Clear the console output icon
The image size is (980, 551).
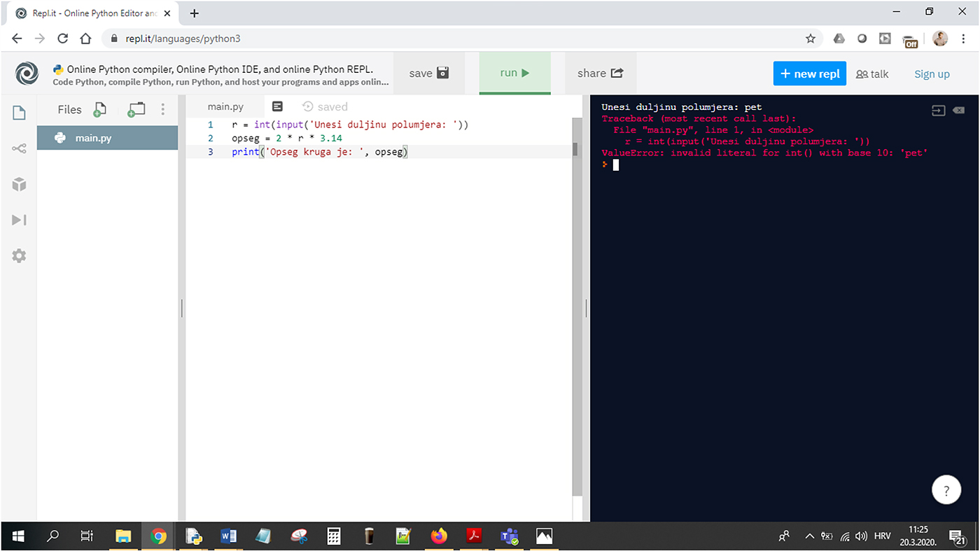coord(958,111)
